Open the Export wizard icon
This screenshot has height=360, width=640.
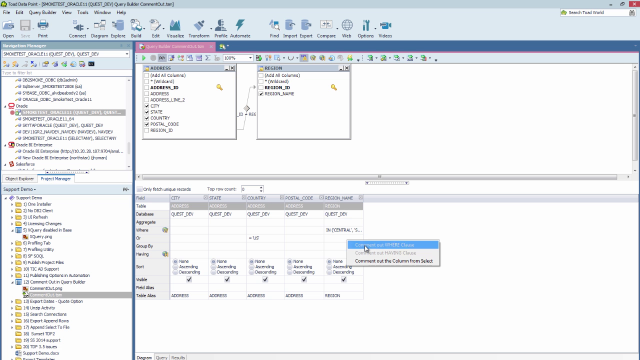pyautogui.click(x=306, y=29)
